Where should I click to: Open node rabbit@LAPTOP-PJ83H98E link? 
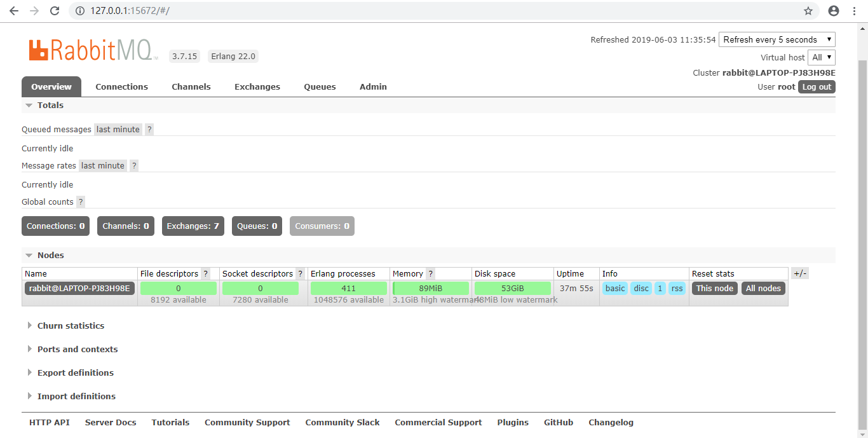pos(79,288)
